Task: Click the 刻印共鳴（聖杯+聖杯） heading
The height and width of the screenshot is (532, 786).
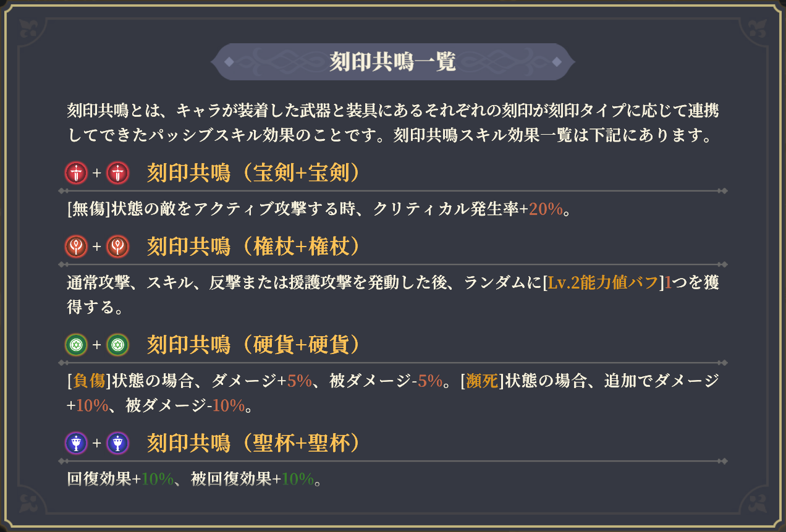Action: click(253, 443)
